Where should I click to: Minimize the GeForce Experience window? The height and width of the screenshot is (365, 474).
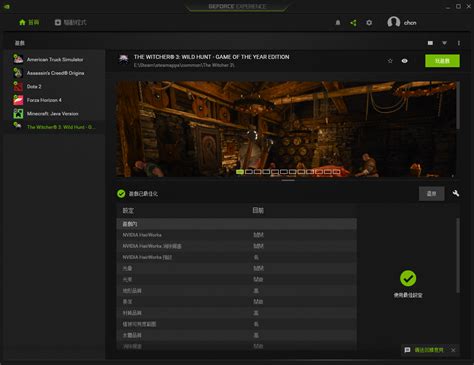(x=448, y=7)
